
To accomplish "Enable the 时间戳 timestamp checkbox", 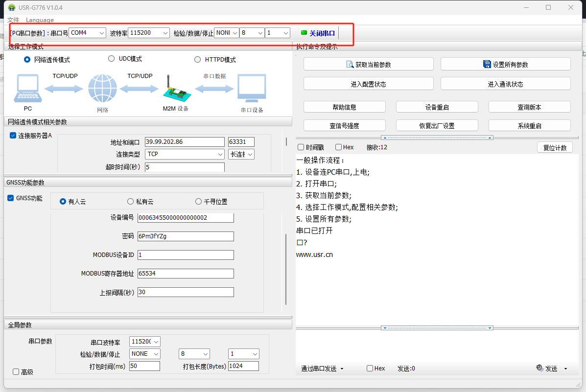I will click(x=301, y=147).
